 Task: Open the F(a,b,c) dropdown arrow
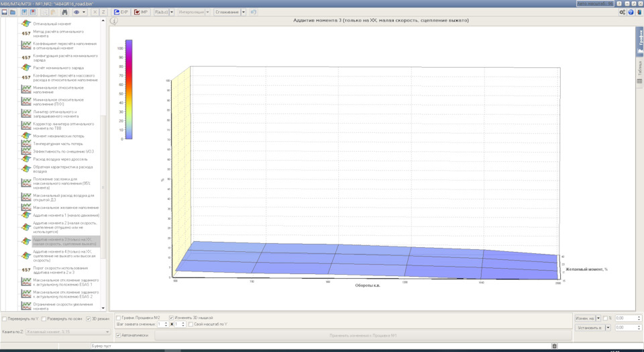[172, 12]
